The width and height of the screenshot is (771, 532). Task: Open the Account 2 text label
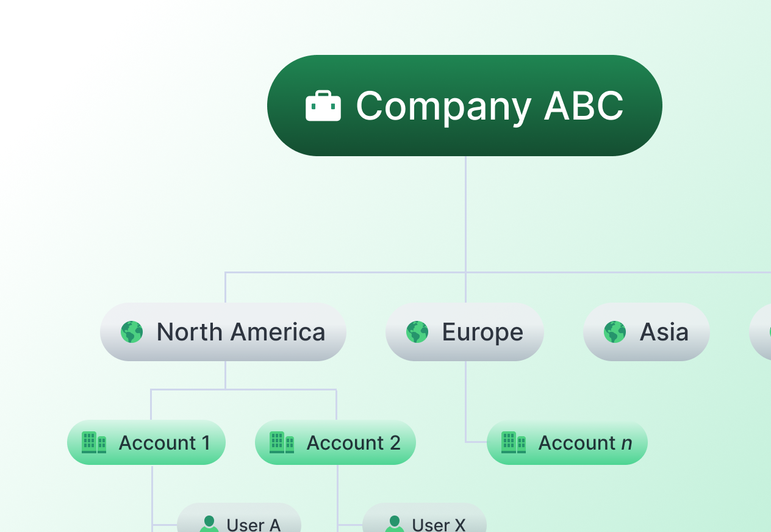pyautogui.click(x=354, y=442)
